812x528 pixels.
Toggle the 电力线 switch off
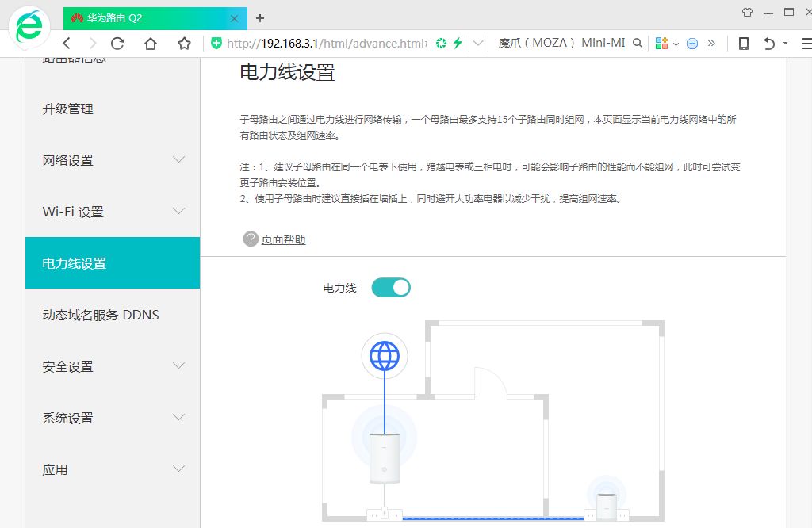click(x=391, y=288)
